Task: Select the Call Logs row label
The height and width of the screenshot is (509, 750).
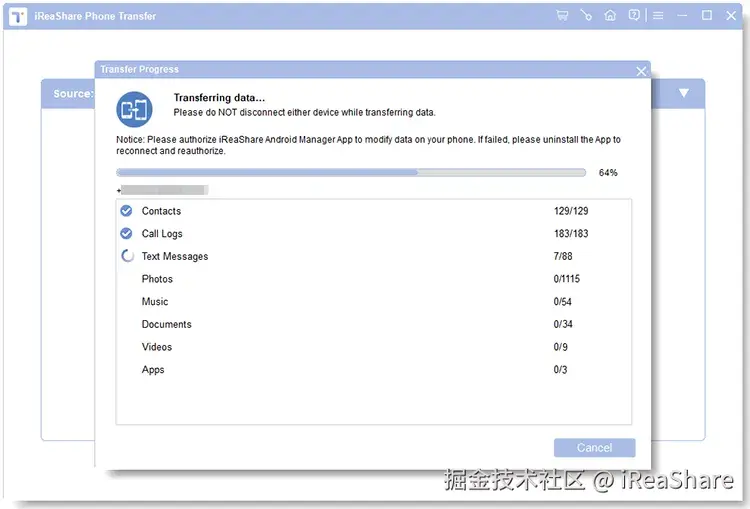Action: click(x=162, y=234)
